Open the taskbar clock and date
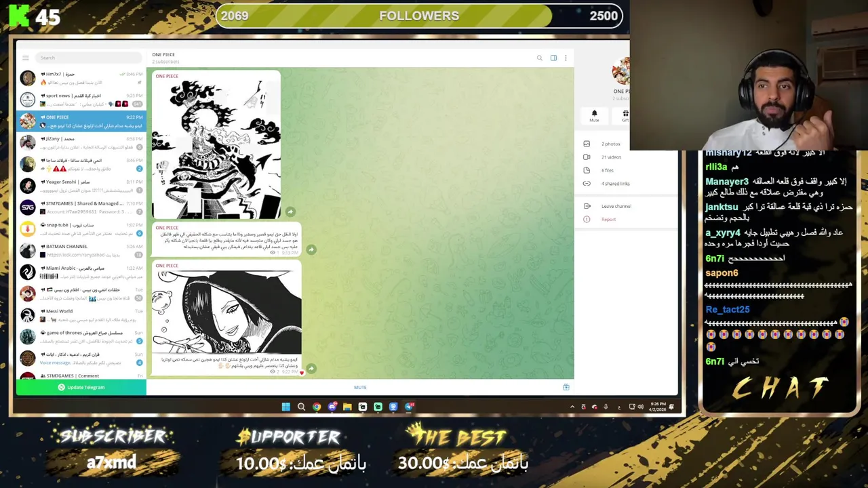868x488 pixels. pos(658,407)
